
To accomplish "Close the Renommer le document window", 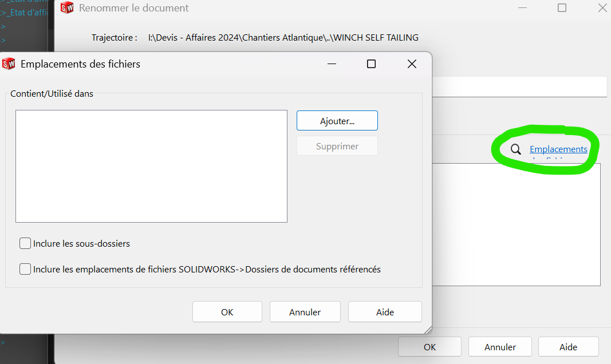I will [602, 8].
